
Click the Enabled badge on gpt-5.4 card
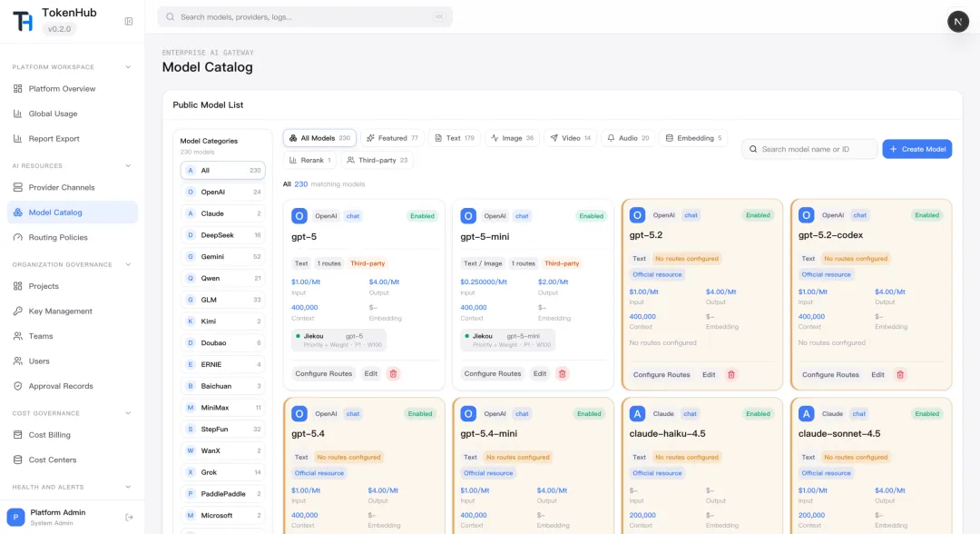click(x=420, y=414)
